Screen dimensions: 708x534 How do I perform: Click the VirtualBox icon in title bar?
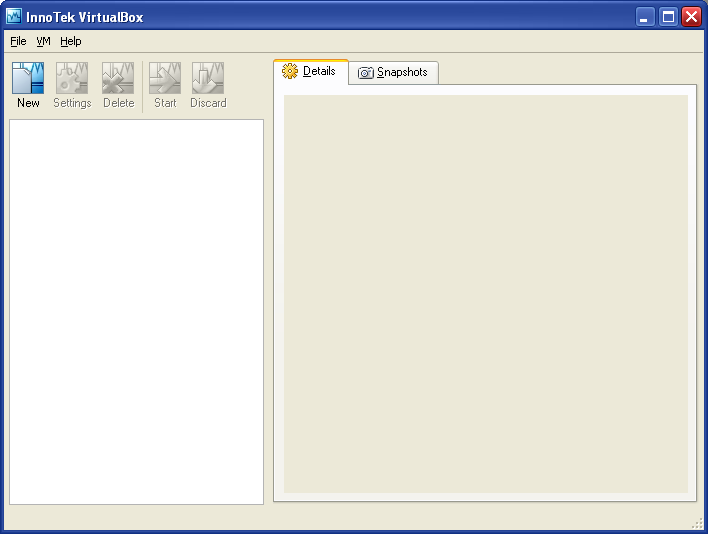pyautogui.click(x=14, y=16)
